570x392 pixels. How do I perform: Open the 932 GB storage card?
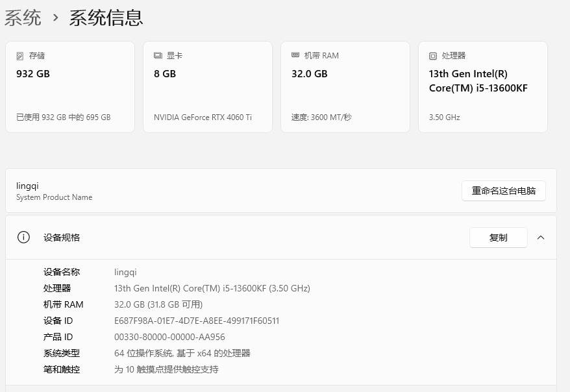(x=70, y=87)
